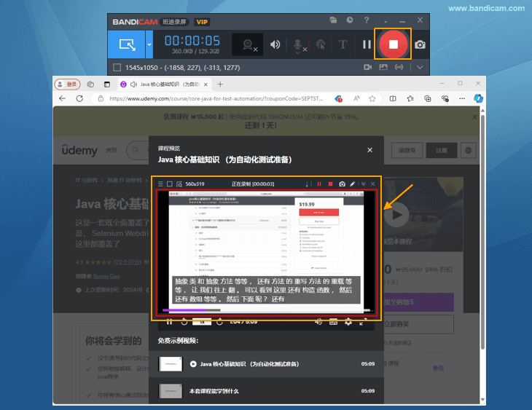Open the Edge favorites list icon

click(410, 99)
